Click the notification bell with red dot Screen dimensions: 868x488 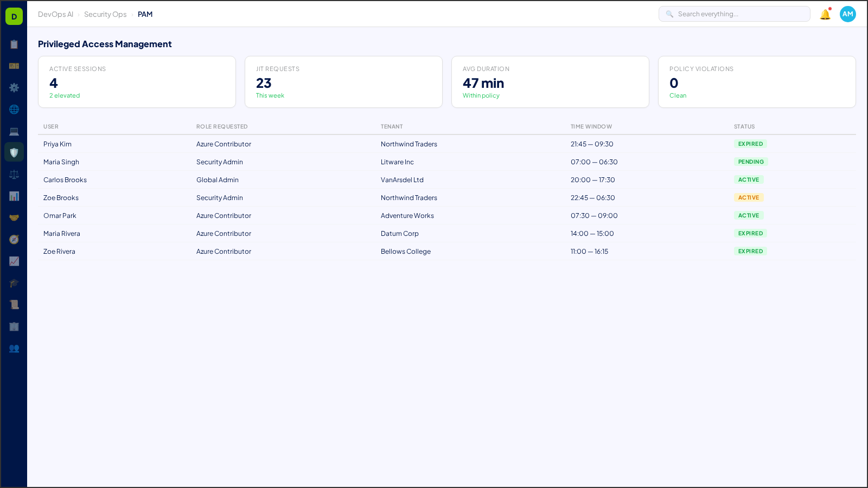(x=825, y=14)
